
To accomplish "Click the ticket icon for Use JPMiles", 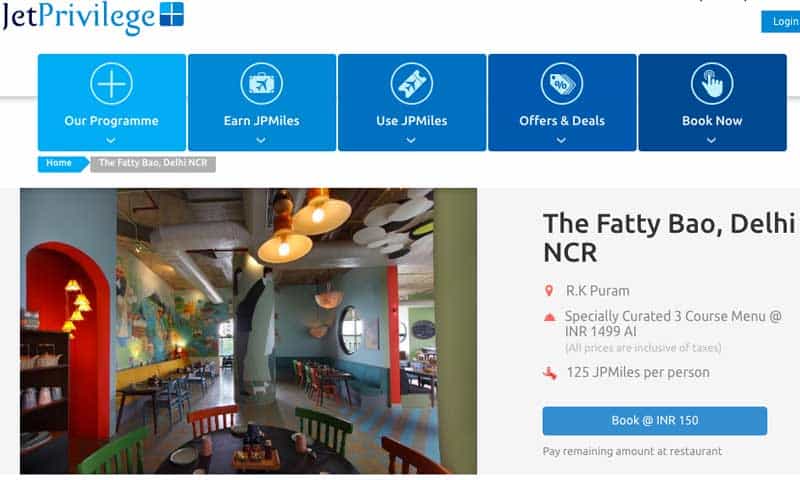I will click(x=411, y=83).
